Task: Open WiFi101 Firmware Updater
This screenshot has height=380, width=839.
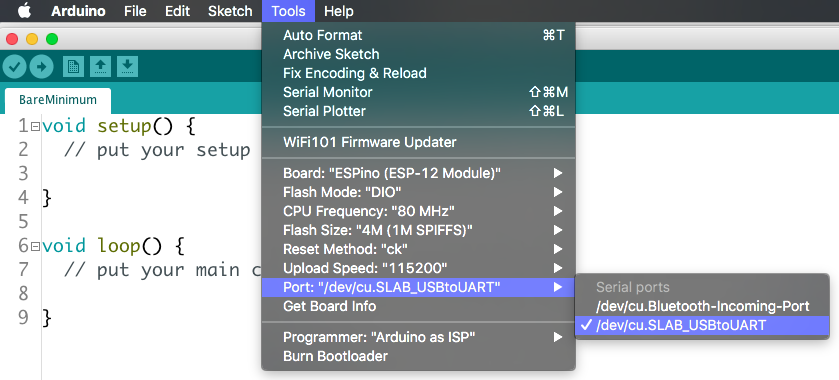Action: tap(418, 142)
